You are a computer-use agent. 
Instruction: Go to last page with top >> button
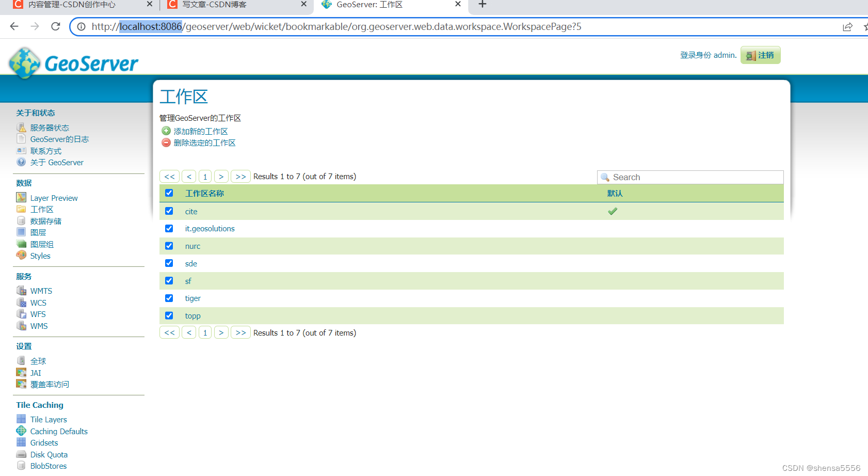240,177
